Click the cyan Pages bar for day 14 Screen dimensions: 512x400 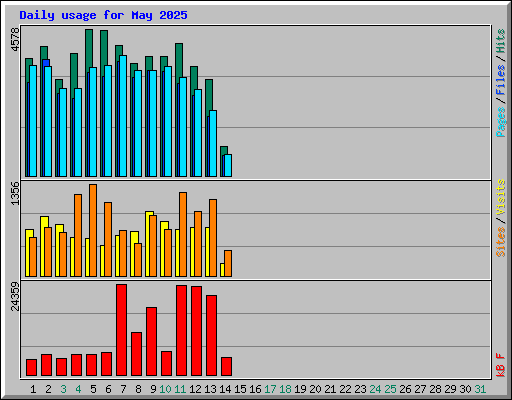point(228,166)
